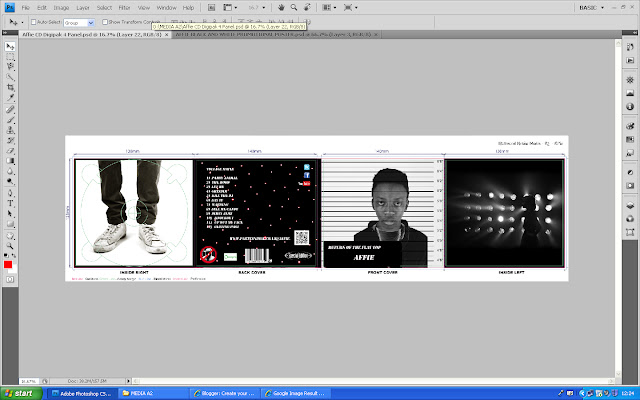Viewport: 640px width, 400px height.
Task: Open the Window menu
Action: click(167, 7)
